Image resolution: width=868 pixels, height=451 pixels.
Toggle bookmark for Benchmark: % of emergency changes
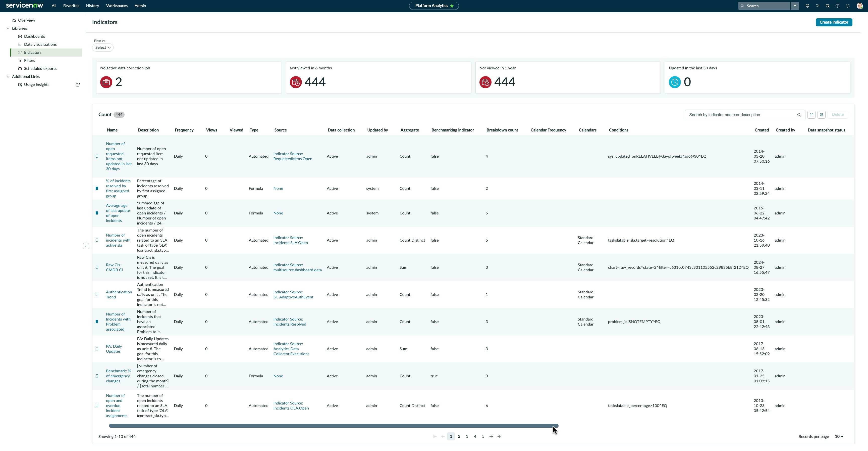click(x=97, y=376)
